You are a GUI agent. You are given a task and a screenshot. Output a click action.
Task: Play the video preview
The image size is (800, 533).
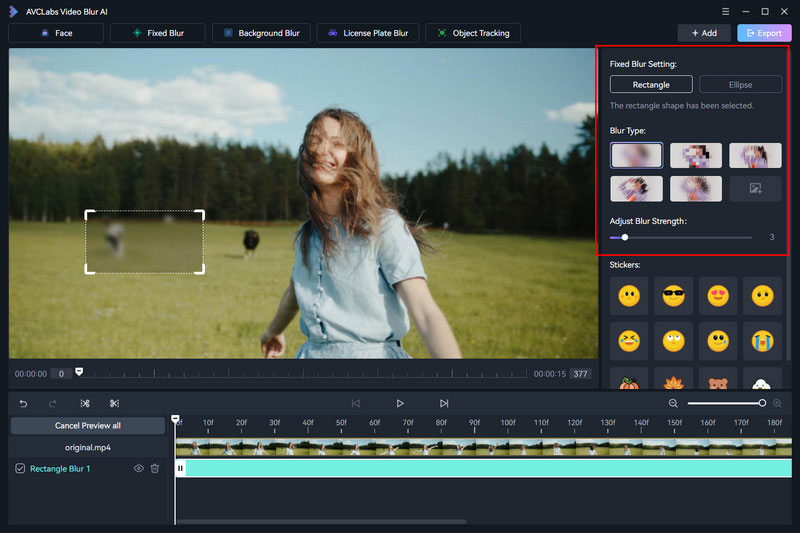coord(400,403)
